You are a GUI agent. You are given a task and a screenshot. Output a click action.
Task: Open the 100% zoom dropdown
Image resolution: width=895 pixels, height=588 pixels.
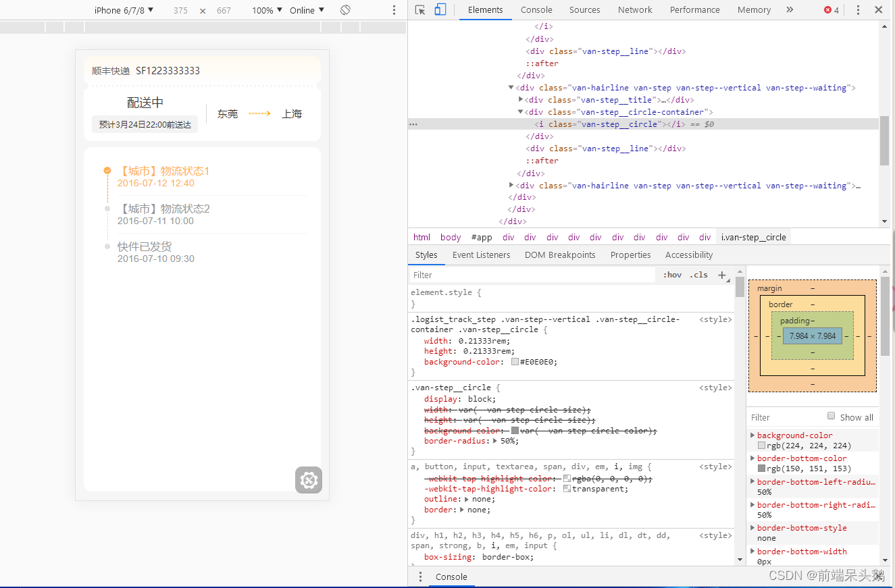click(267, 10)
